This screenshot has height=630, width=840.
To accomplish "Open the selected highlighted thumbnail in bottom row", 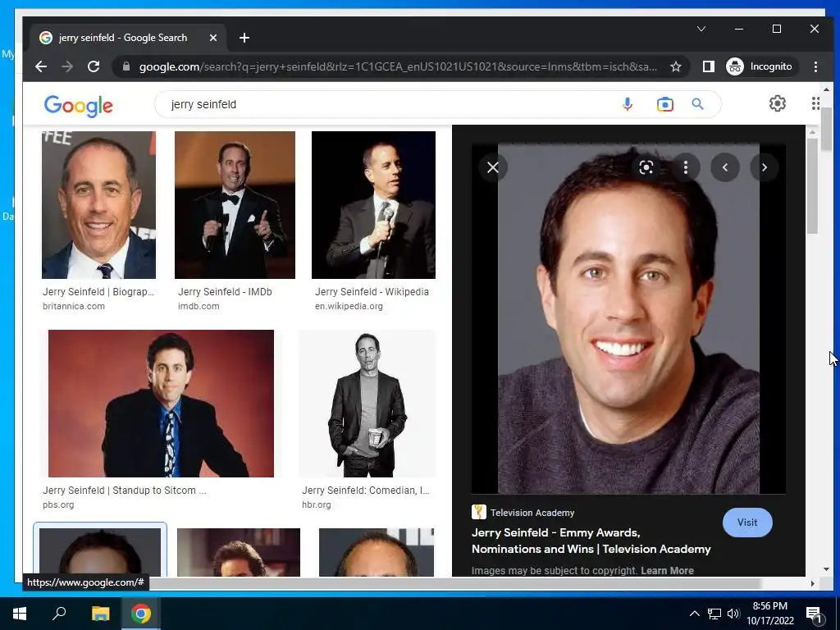I will [99, 552].
